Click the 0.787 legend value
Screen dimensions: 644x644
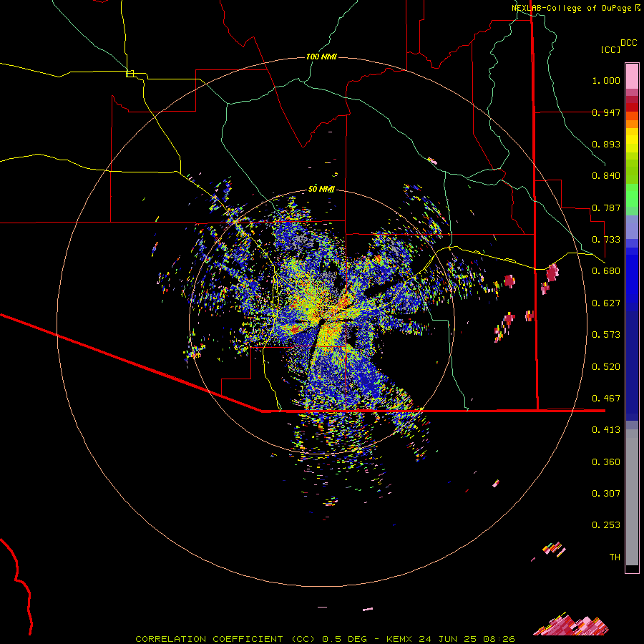pyautogui.click(x=606, y=208)
